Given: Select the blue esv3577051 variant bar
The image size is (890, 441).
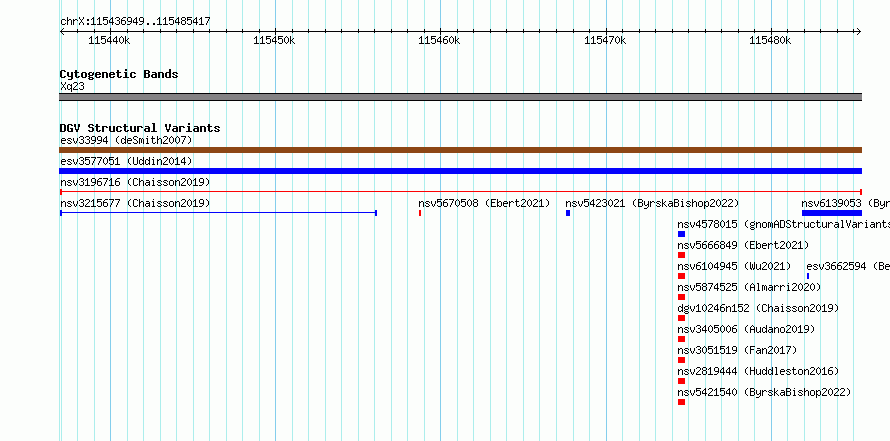Looking at the screenshot, I should tap(460, 171).
